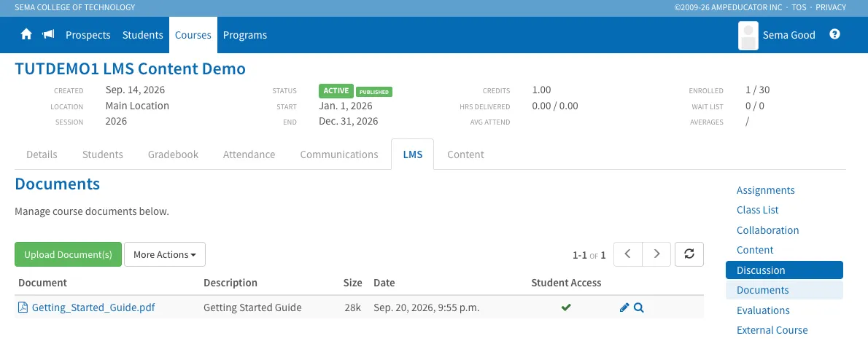Open Collaboration in the sidebar
This screenshot has height=341, width=868.
point(767,230)
